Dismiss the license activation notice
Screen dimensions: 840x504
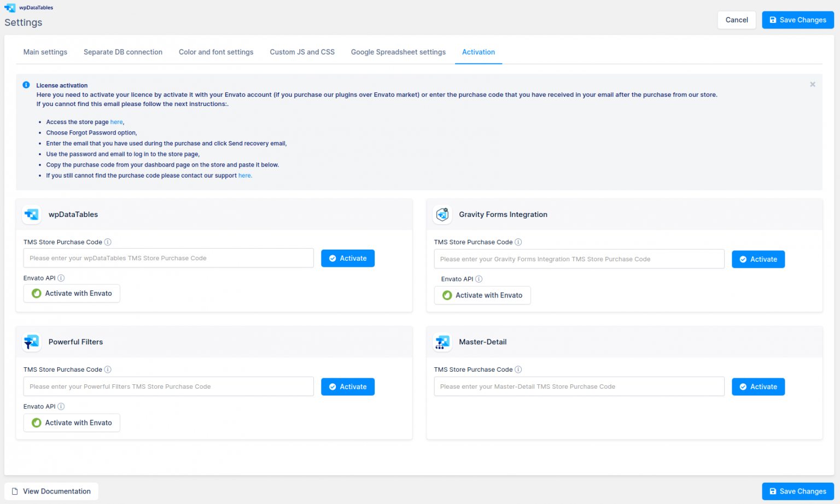click(x=812, y=84)
